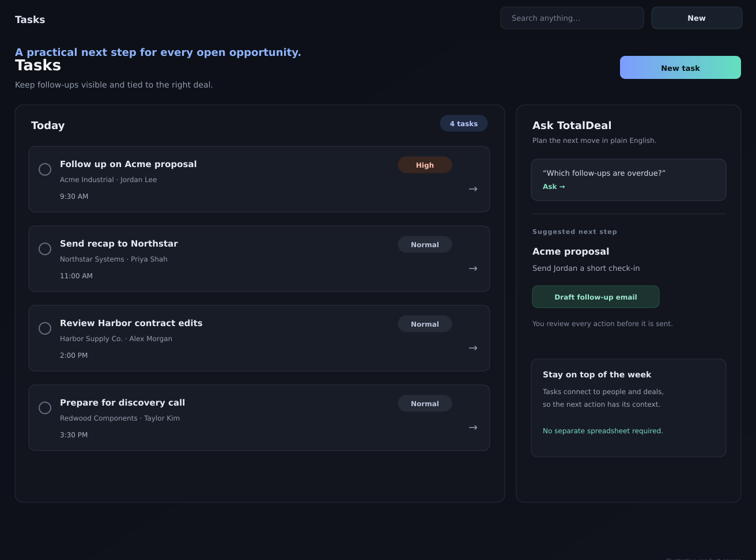Click Acme proposal suggested step heading
Image resolution: width=756 pixels, height=560 pixels.
point(570,252)
